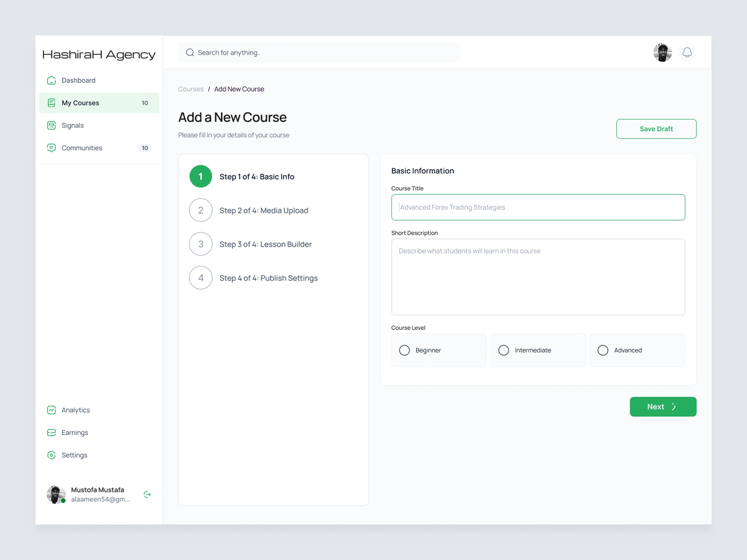Open Dashboard via its home icon

coord(52,80)
